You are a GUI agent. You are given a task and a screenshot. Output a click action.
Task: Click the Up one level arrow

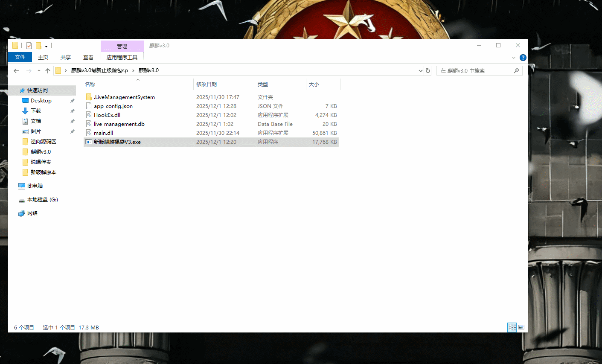click(48, 71)
